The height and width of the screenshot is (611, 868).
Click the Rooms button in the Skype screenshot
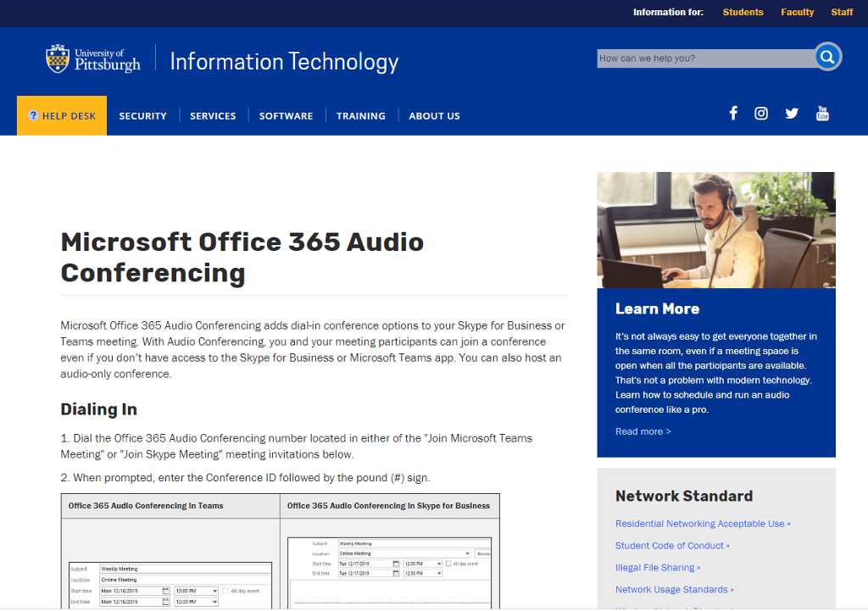click(x=483, y=553)
